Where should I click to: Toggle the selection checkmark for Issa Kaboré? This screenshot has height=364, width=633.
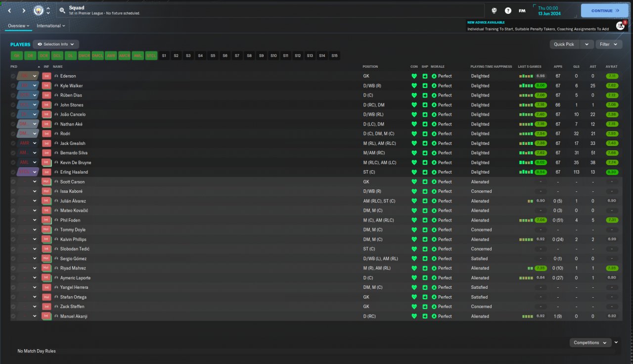click(13, 191)
